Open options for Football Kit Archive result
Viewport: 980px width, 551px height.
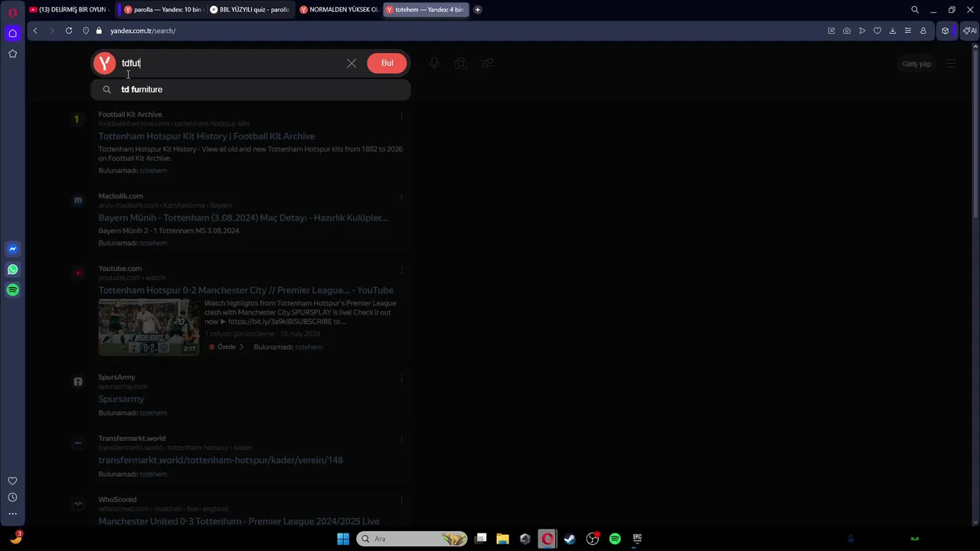point(402,116)
